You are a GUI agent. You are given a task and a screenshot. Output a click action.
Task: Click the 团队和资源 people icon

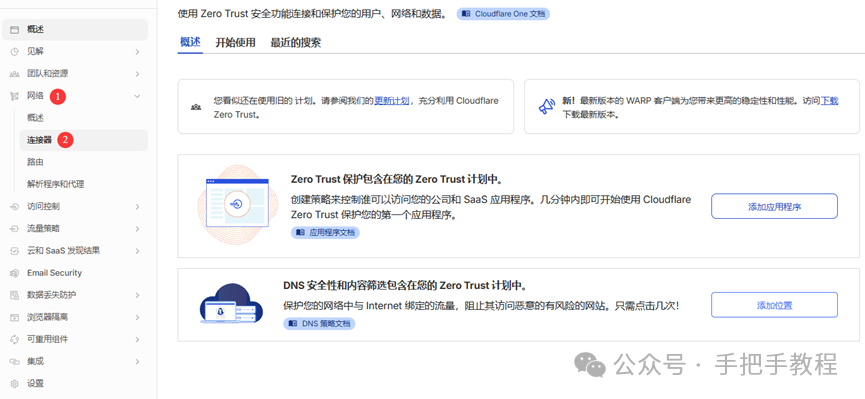pyautogui.click(x=15, y=74)
